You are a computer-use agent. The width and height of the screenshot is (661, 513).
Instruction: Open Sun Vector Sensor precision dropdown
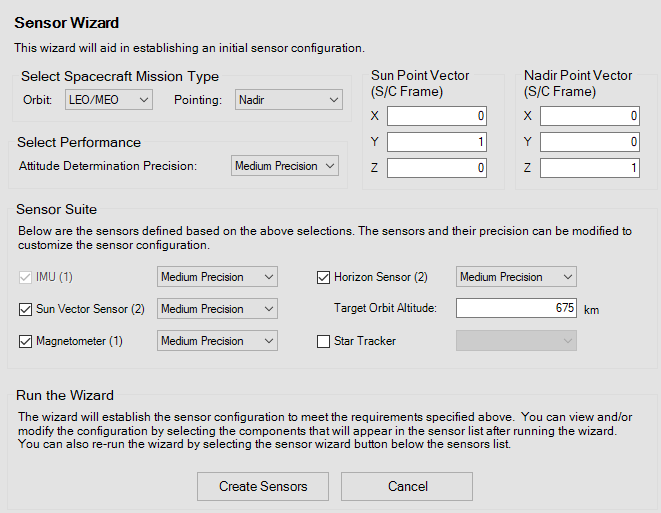coord(217,309)
